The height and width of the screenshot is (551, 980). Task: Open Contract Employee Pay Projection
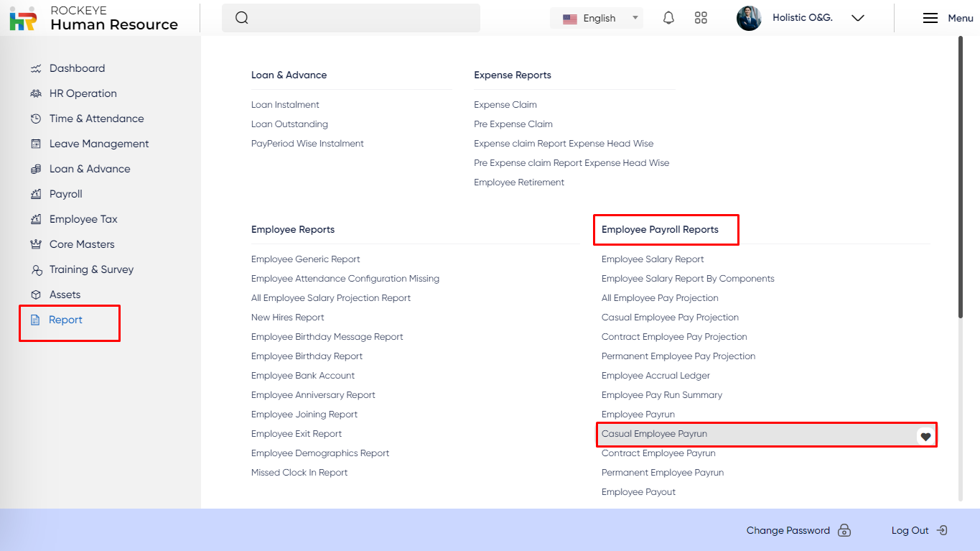click(x=674, y=337)
